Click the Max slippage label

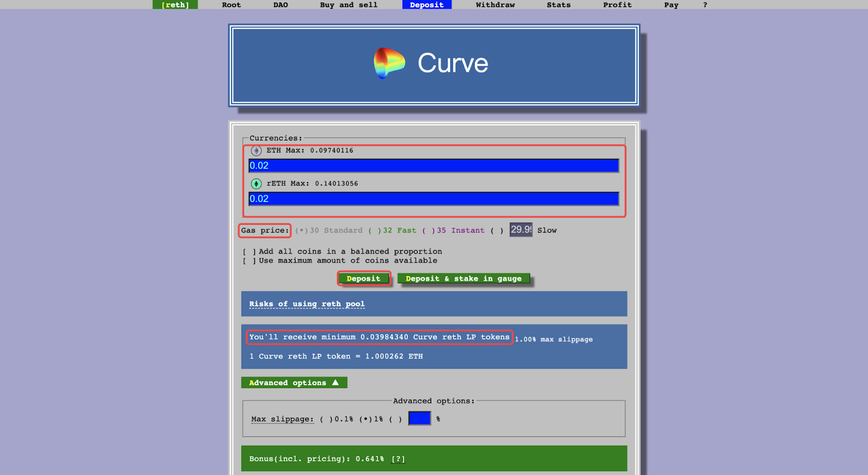(283, 419)
